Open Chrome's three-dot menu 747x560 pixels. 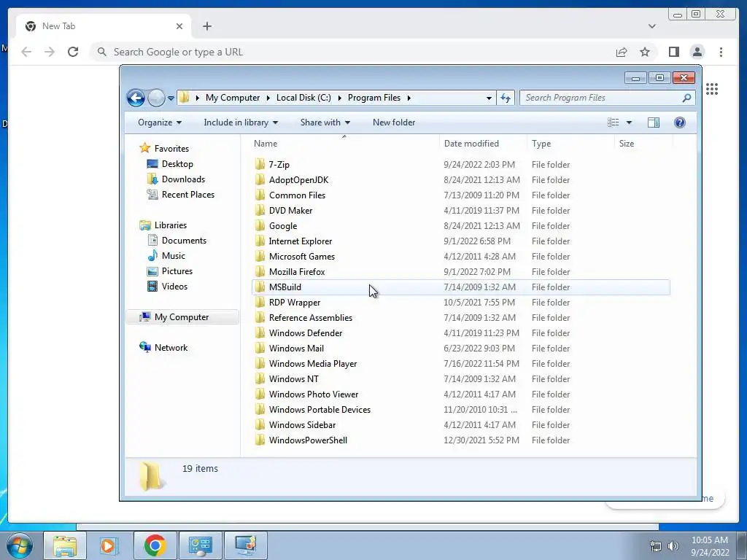721,52
